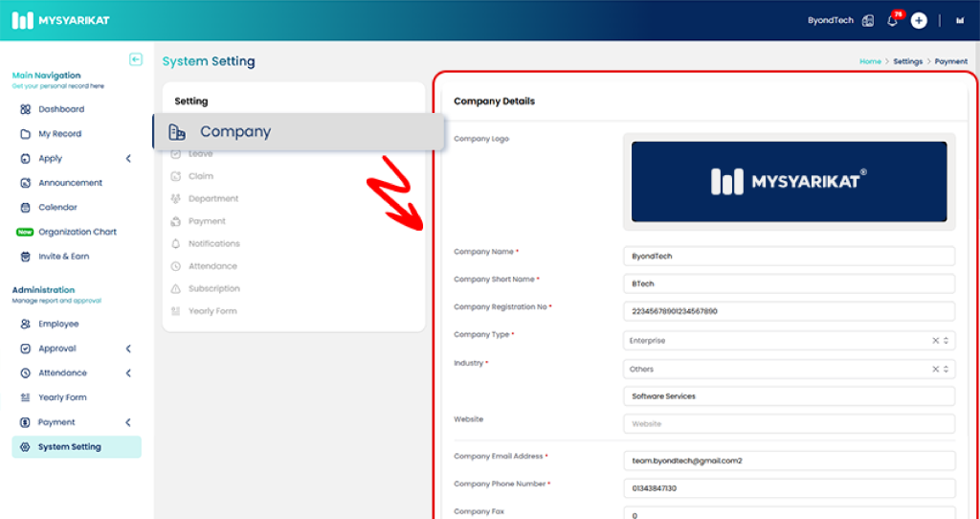Open My Record page
Viewport: 980px width, 519px height.
coord(60,134)
